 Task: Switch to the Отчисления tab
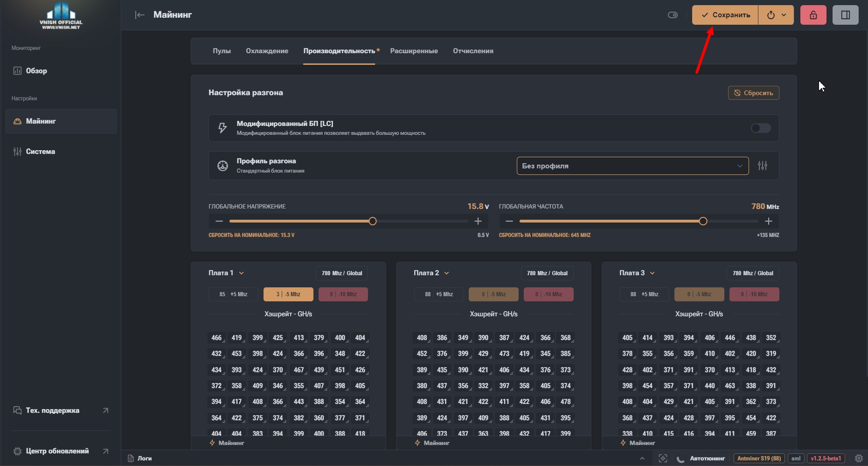click(x=473, y=51)
